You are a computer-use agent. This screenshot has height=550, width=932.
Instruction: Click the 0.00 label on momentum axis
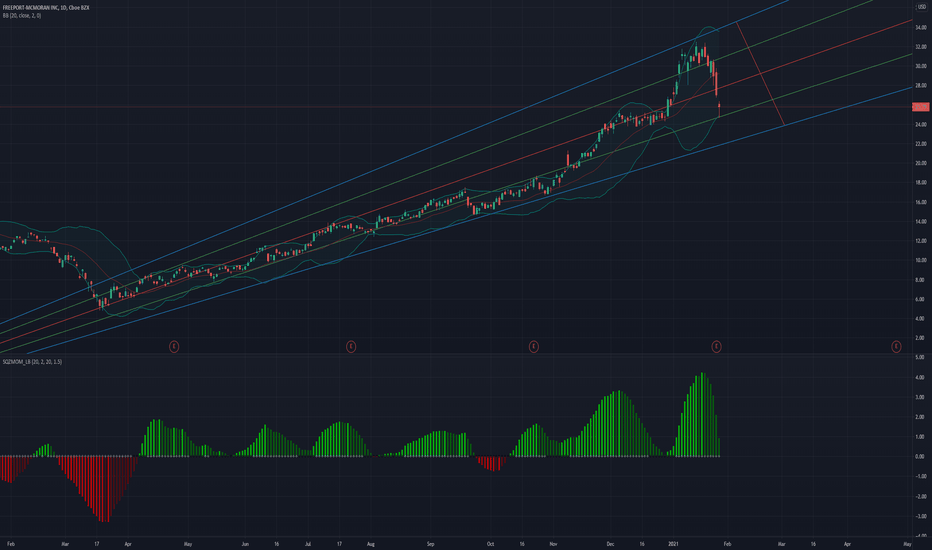coord(920,457)
